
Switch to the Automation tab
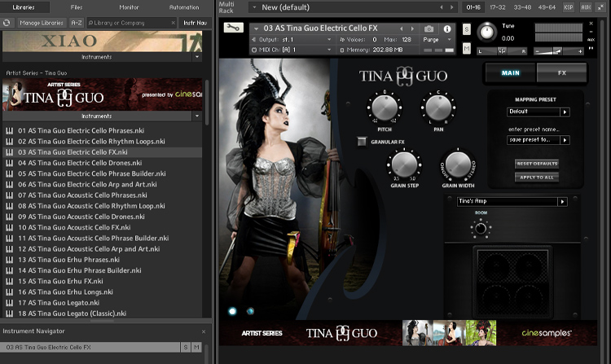(184, 7)
